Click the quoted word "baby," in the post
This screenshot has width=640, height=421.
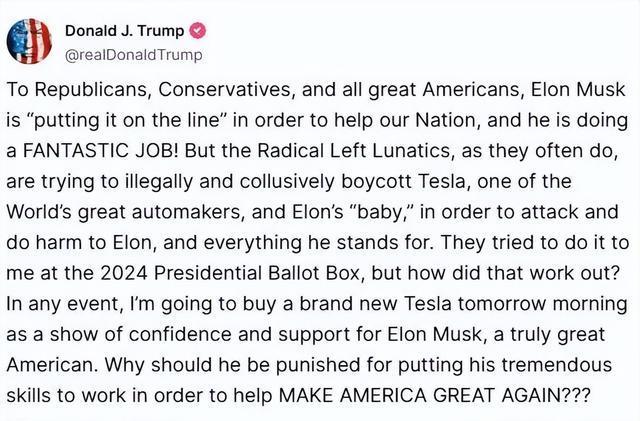click(x=381, y=212)
